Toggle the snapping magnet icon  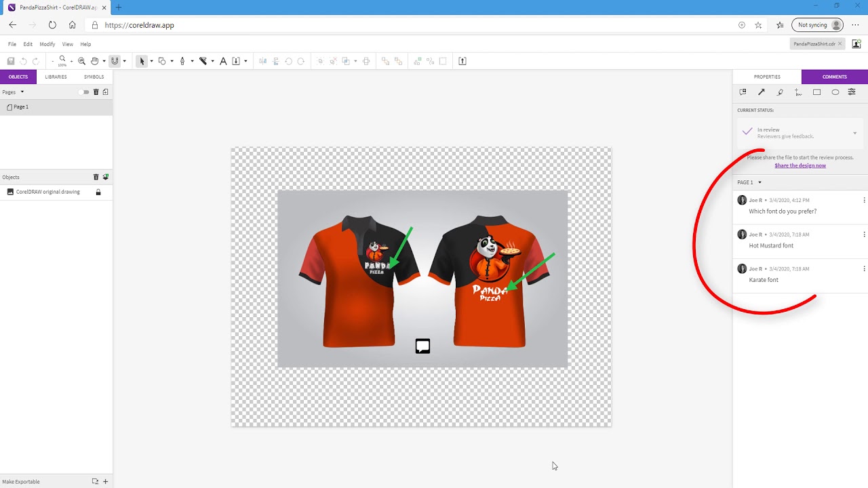(115, 61)
